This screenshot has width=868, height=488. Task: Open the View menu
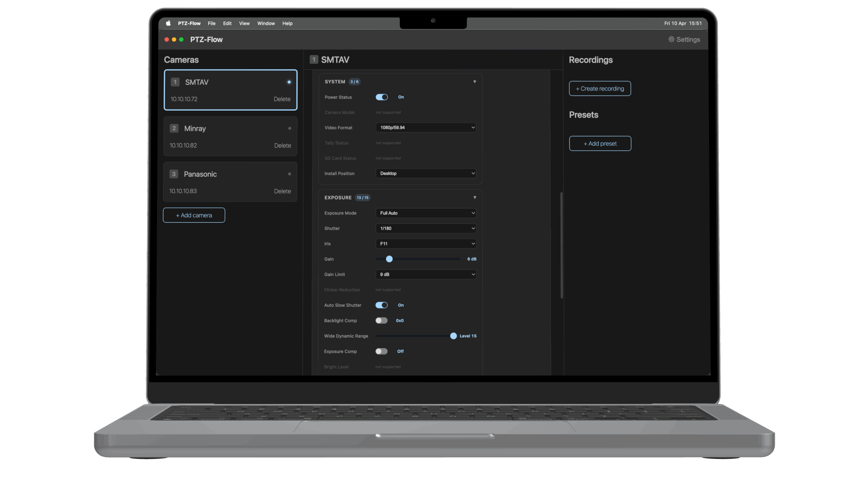click(x=244, y=23)
